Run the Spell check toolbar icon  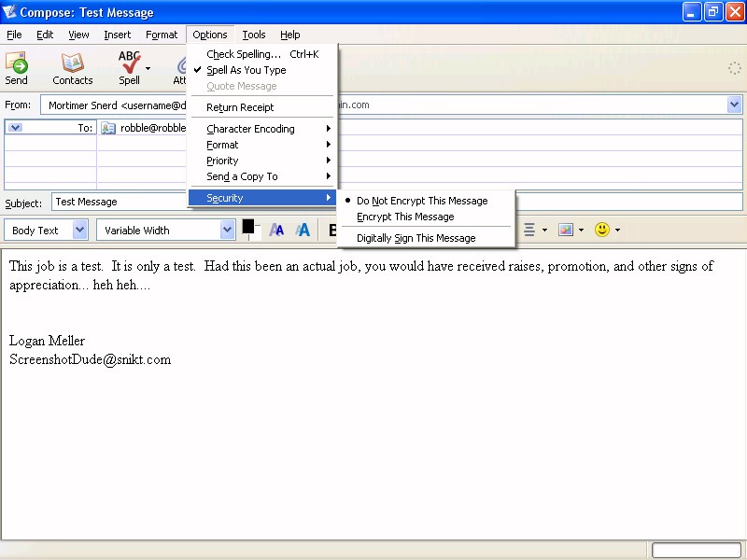click(x=129, y=63)
